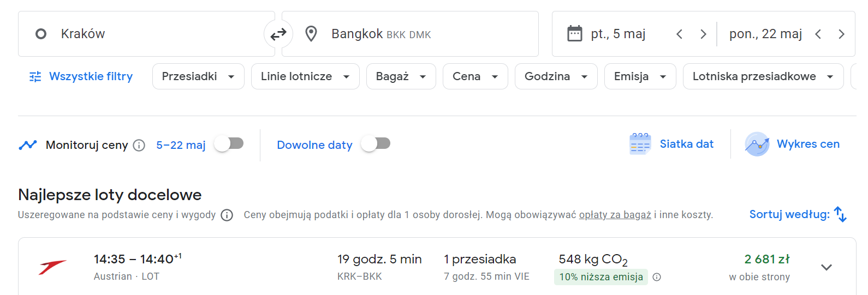Enable price tracking for 5–22 maj
Image resolution: width=868 pixels, height=295 pixels.
[x=229, y=143]
